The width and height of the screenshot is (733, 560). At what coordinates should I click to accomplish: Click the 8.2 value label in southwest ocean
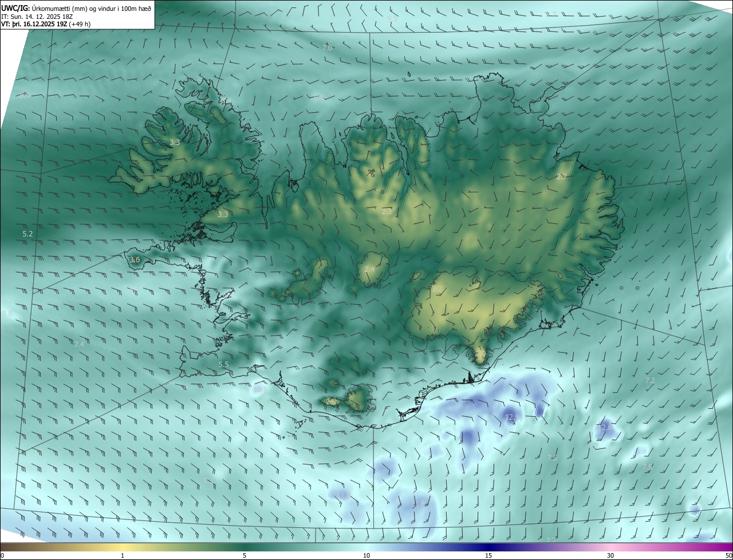pyautogui.click(x=209, y=481)
